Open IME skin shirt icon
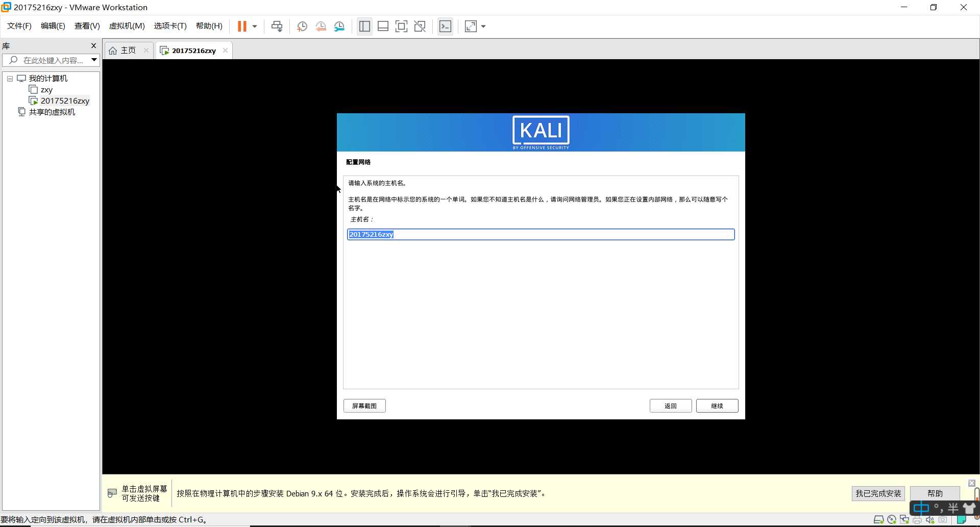This screenshot has width=980, height=527. 969,508
